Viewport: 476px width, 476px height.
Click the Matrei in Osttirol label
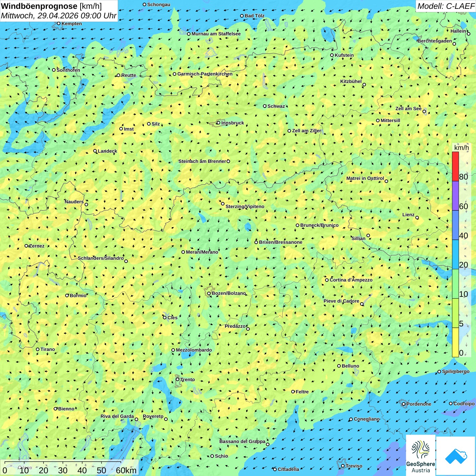pyautogui.click(x=365, y=178)
